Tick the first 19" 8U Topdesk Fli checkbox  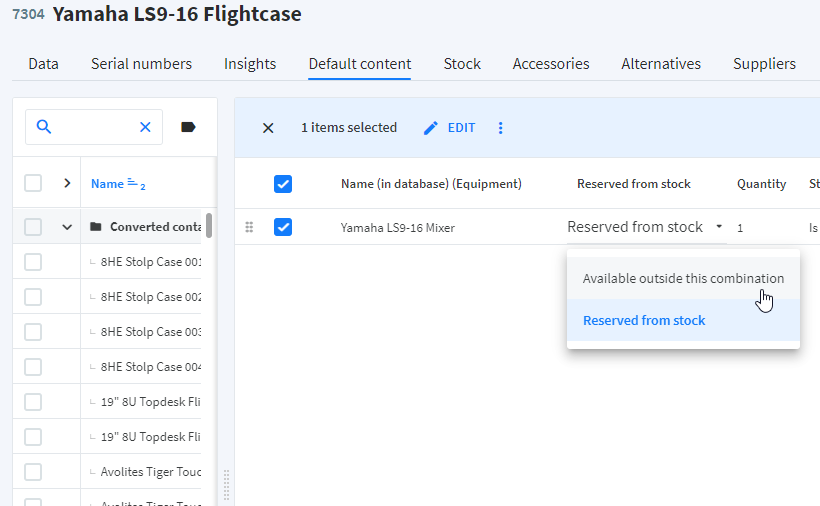point(33,402)
